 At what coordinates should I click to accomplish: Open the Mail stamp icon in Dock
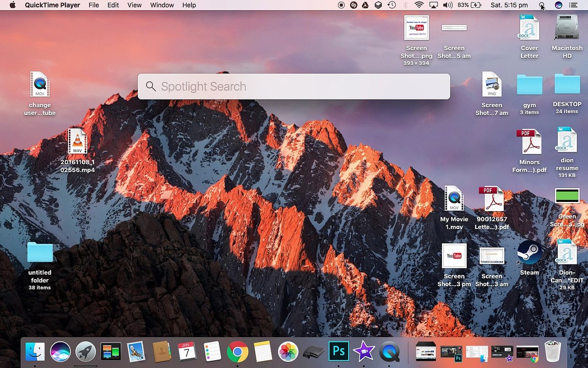136,352
